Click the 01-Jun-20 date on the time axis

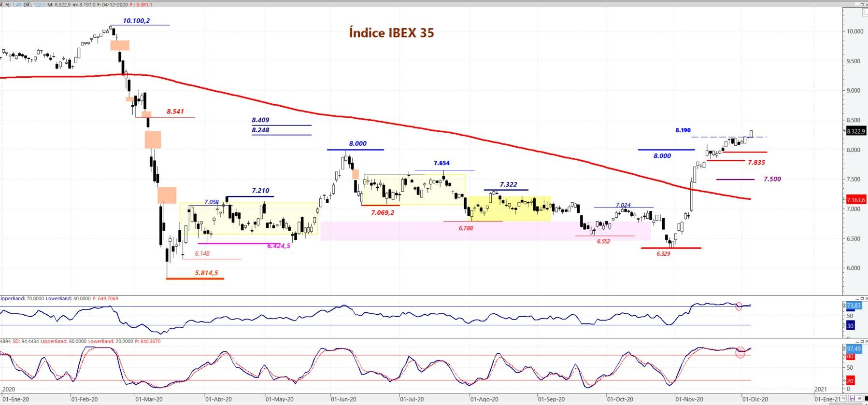pos(343,399)
